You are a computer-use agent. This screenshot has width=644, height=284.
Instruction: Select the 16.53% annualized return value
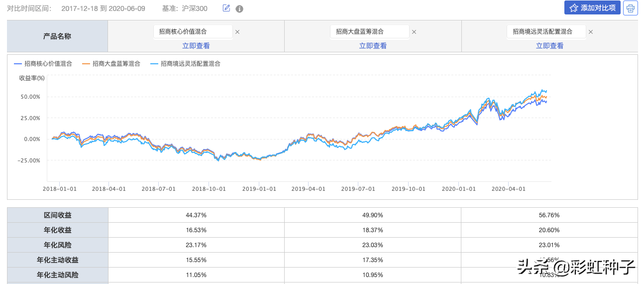click(x=196, y=230)
